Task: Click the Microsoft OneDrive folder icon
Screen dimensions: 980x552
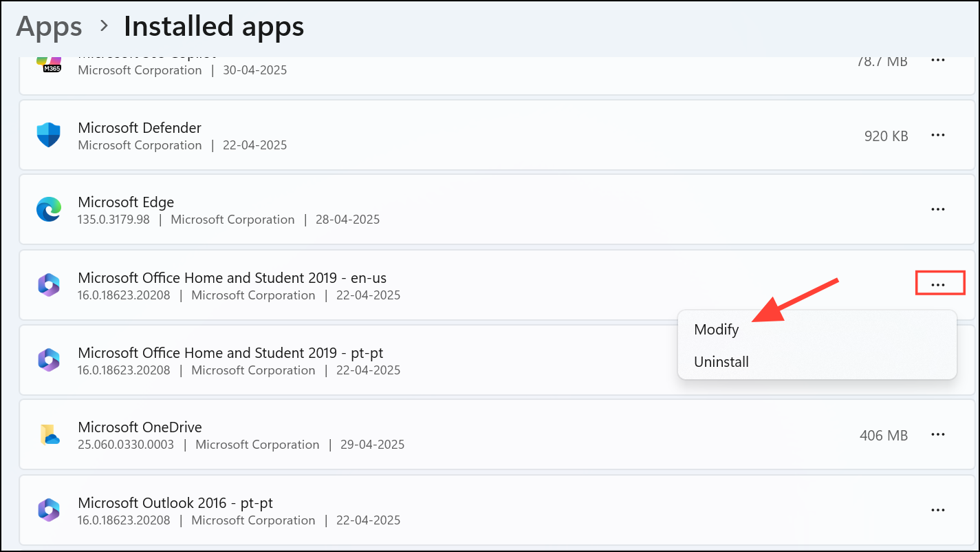Action: [49, 435]
